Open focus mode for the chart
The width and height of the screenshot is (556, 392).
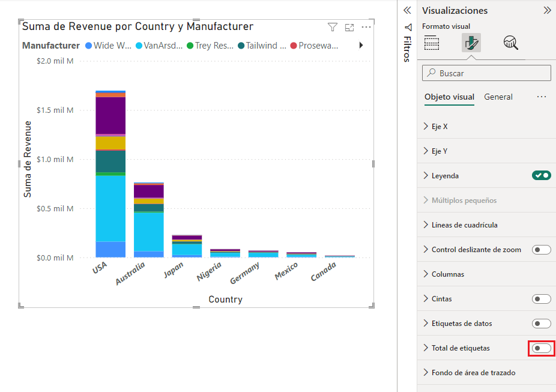349,27
